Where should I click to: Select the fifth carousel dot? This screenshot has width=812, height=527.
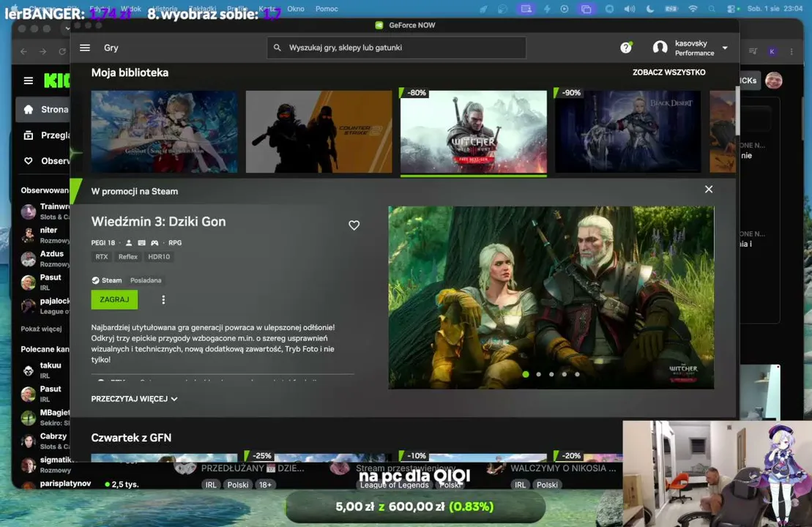(x=578, y=374)
